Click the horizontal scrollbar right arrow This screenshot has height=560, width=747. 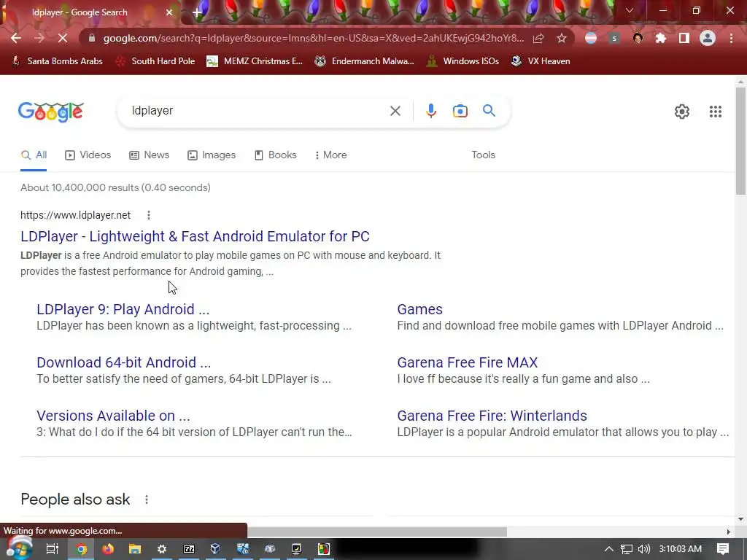[x=728, y=532]
